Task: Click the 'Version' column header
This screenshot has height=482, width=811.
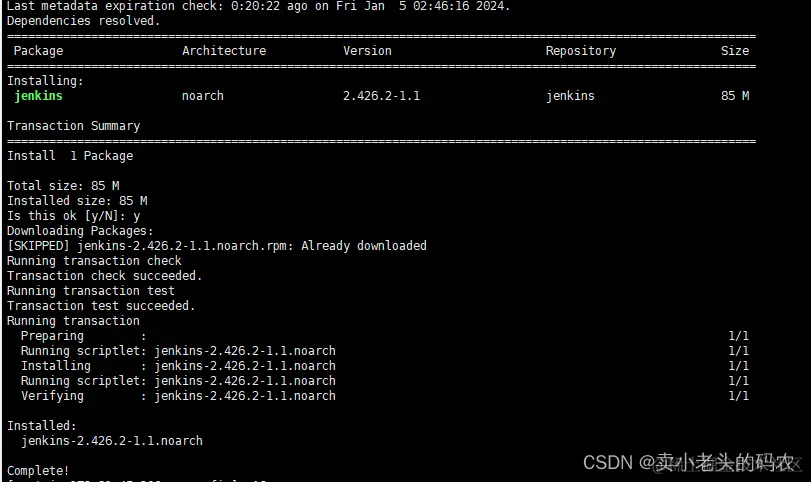Action: click(x=367, y=51)
